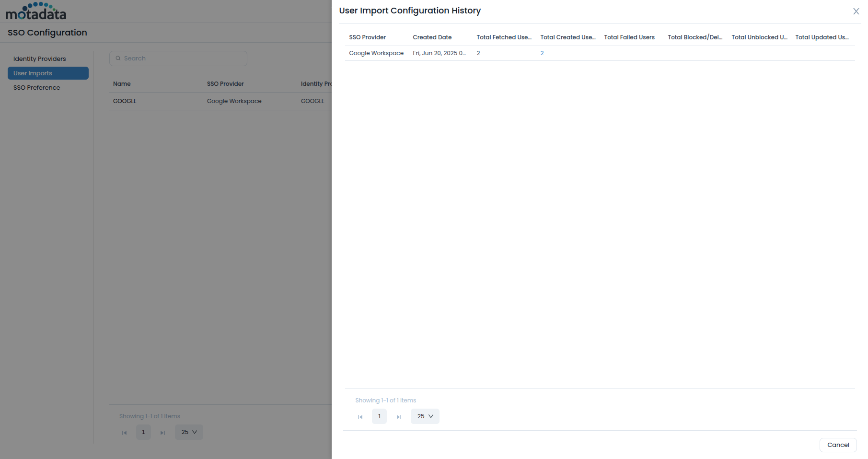Viewport: 868px width, 459px height.
Task: Click the SSO Provider column header in history
Action: click(x=367, y=37)
